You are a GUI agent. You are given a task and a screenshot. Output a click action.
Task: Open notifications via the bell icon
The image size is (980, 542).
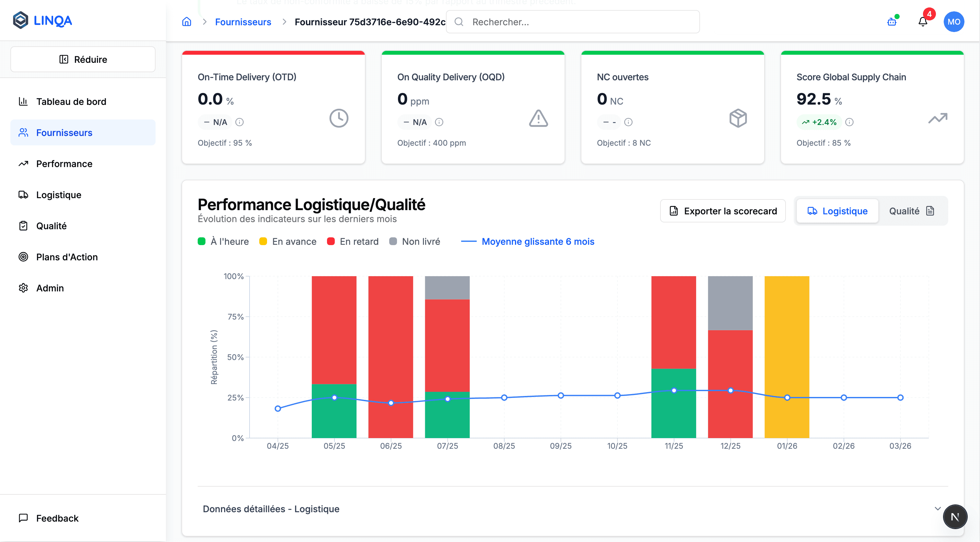(x=923, y=22)
